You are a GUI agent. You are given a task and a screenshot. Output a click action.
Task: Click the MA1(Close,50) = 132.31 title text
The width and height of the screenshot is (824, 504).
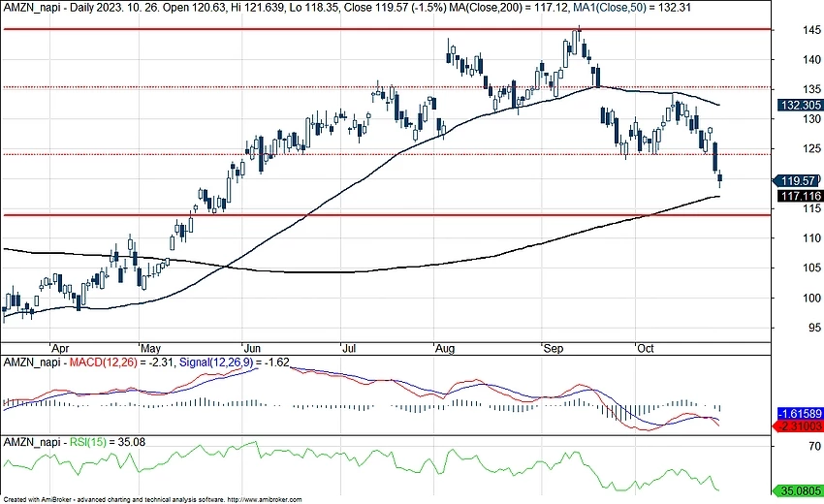point(631,8)
